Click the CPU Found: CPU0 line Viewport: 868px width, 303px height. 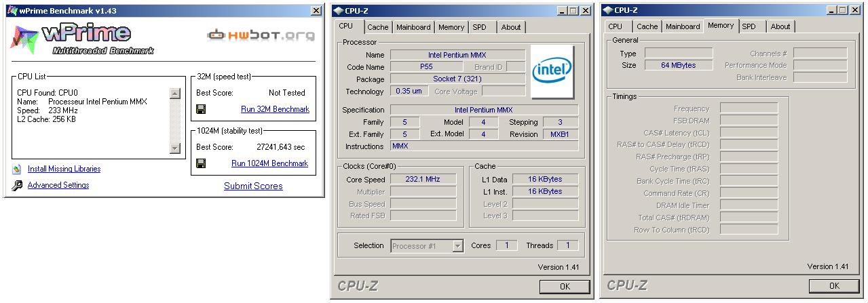pyautogui.click(x=48, y=93)
